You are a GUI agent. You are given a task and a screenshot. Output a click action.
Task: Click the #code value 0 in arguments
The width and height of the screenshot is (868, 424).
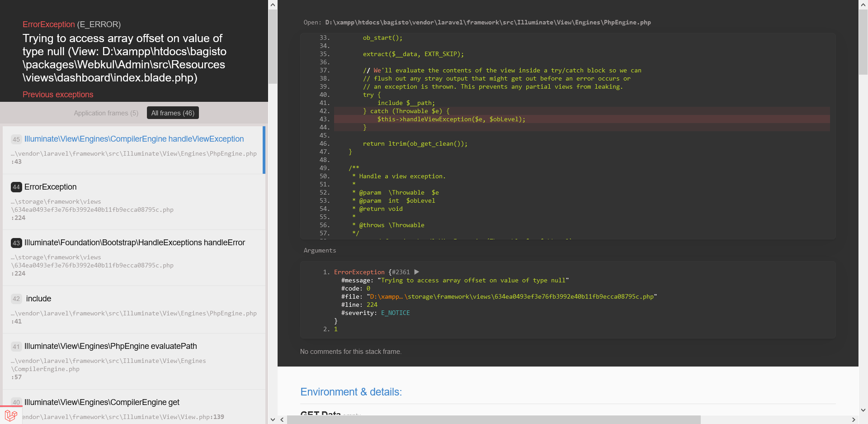(368, 288)
